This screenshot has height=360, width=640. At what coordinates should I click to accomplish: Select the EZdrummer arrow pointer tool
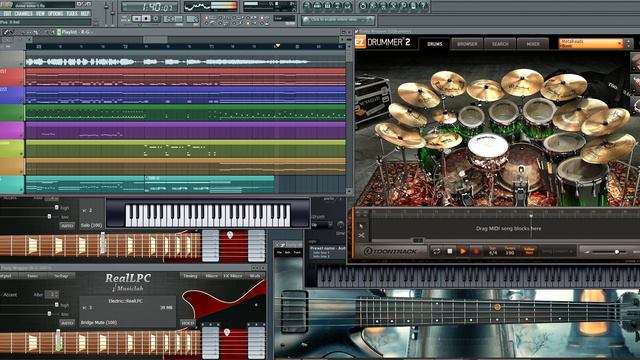[x=361, y=226]
